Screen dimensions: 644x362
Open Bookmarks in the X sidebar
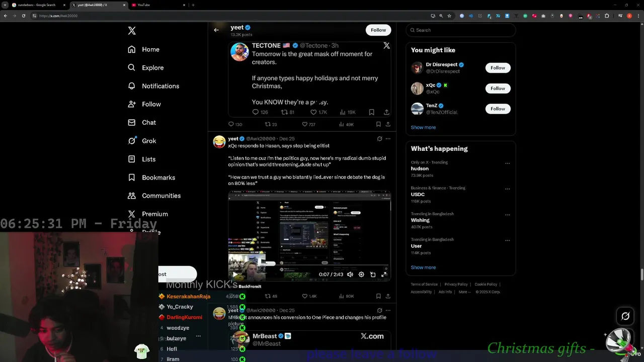151,177
